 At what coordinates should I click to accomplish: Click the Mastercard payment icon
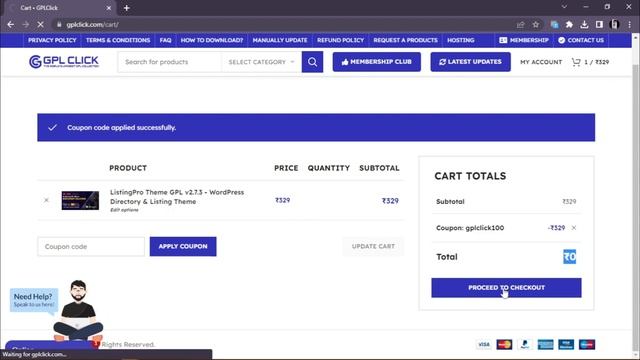504,344
